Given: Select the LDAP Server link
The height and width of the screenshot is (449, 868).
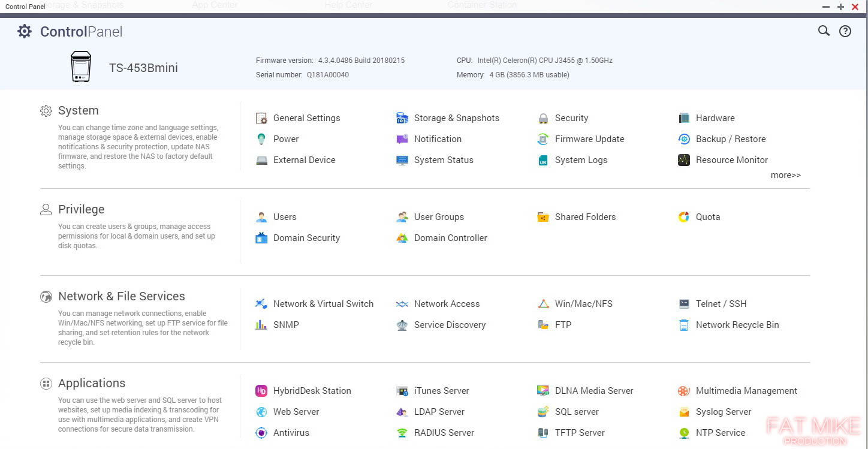Looking at the screenshot, I should point(439,412).
